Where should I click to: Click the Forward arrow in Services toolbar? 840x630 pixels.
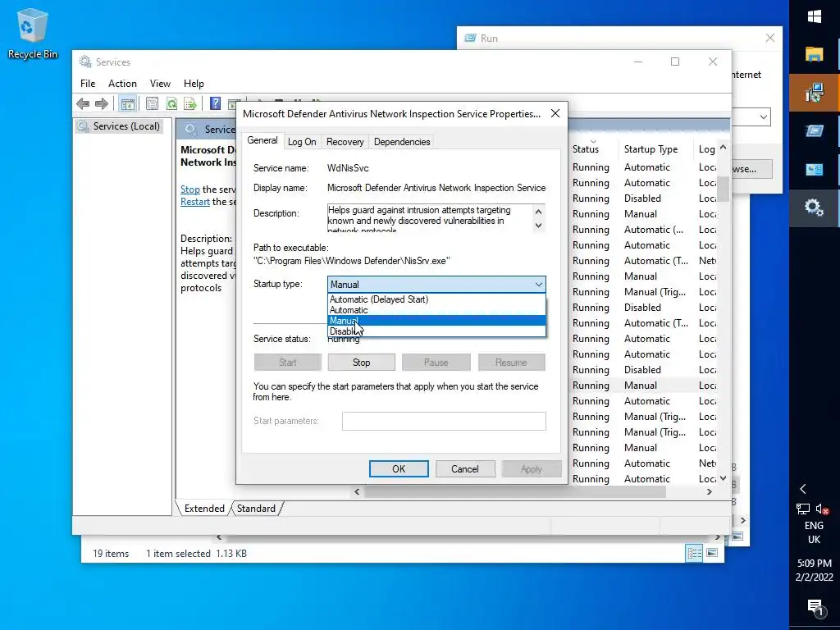pos(101,103)
